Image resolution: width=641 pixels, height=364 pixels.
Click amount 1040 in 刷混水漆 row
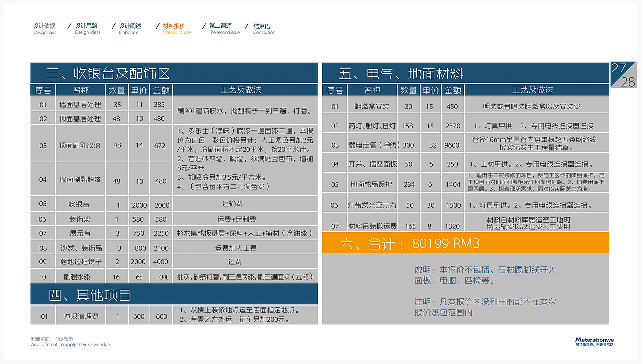[x=163, y=277]
